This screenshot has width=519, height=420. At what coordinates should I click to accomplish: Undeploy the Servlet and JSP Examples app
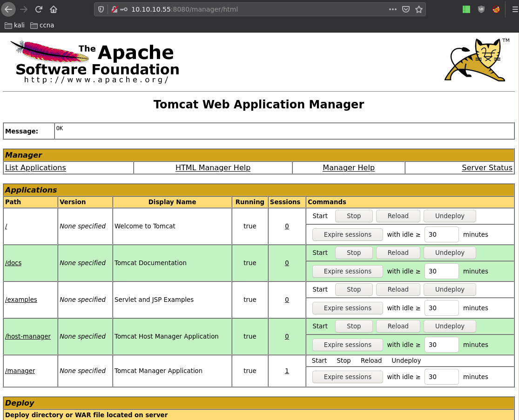click(450, 289)
